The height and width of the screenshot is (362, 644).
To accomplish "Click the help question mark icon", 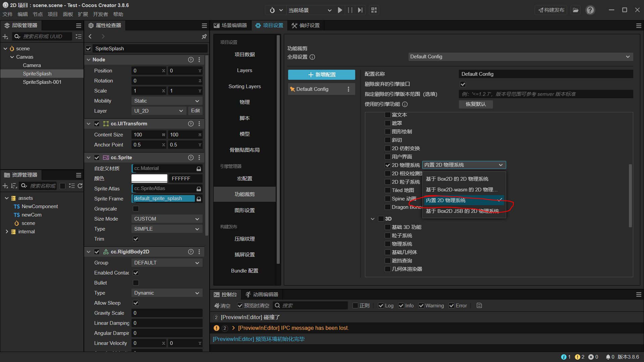I will point(590,10).
